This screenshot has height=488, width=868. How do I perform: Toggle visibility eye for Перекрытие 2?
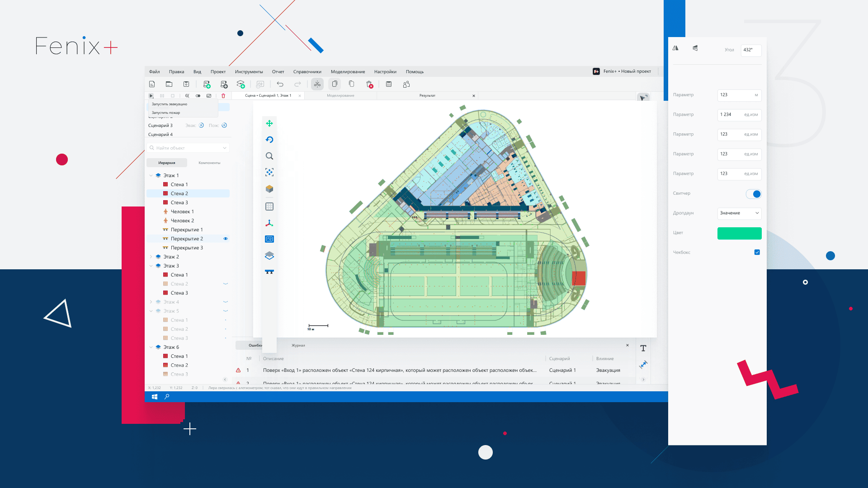226,239
